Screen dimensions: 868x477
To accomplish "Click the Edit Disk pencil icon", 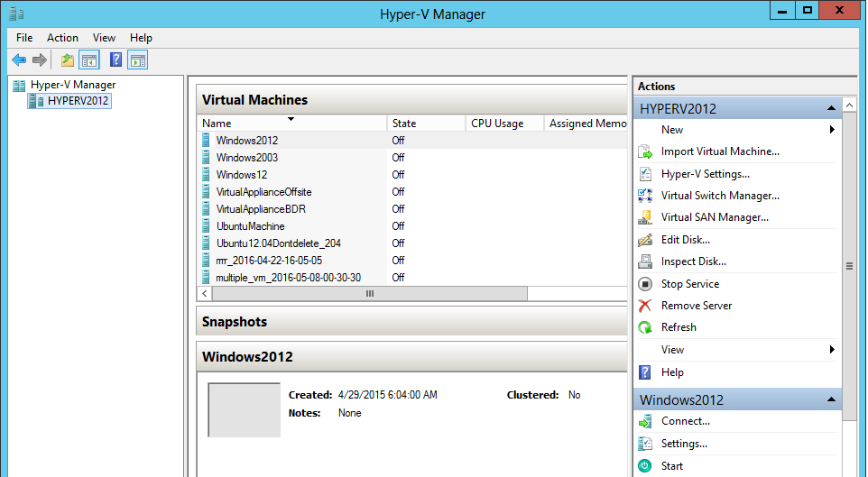I will [x=645, y=240].
